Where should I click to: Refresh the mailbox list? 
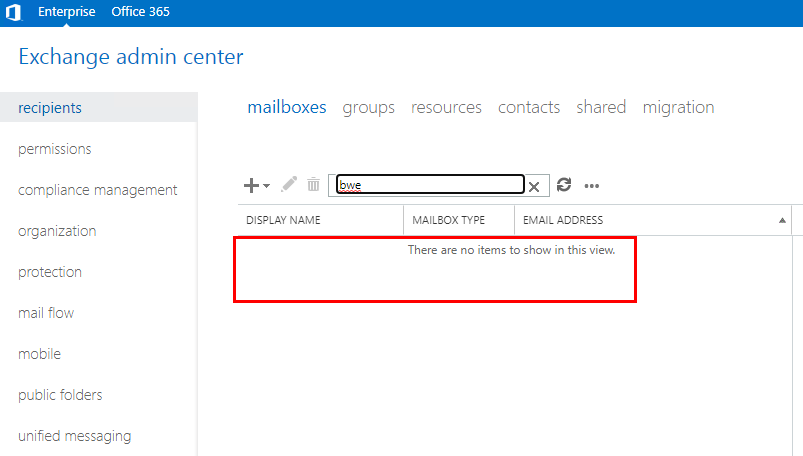[x=564, y=184]
